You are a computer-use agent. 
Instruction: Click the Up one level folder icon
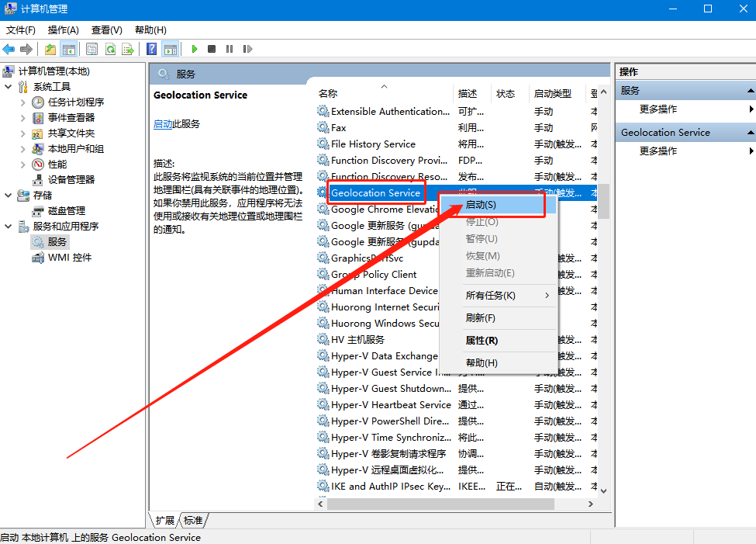point(50,49)
